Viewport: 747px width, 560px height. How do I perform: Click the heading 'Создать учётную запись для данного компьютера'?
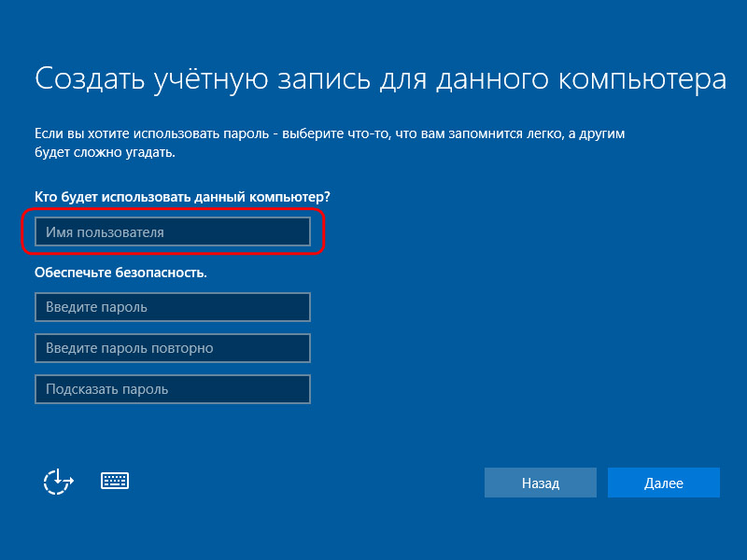click(380, 79)
